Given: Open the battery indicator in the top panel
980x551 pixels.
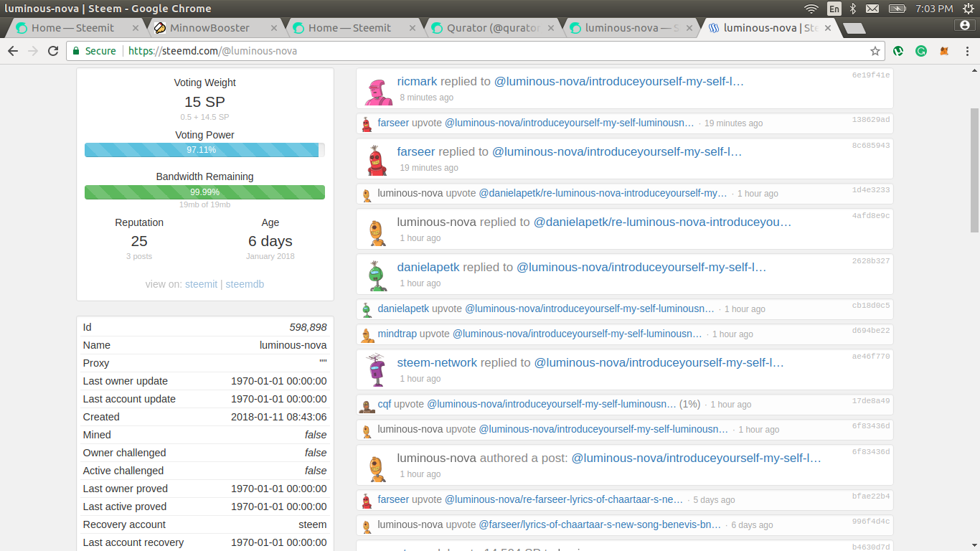Looking at the screenshot, I should pyautogui.click(x=897, y=9).
